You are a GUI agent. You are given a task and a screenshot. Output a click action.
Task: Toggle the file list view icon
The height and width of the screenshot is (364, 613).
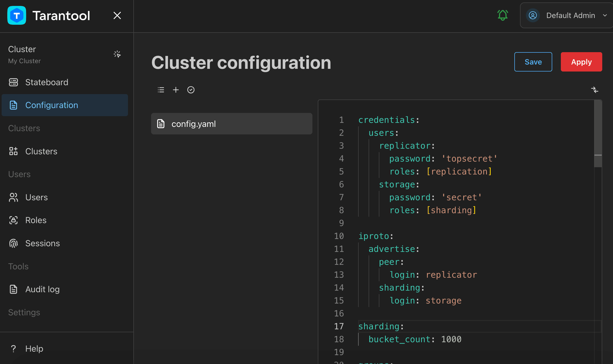pos(161,90)
